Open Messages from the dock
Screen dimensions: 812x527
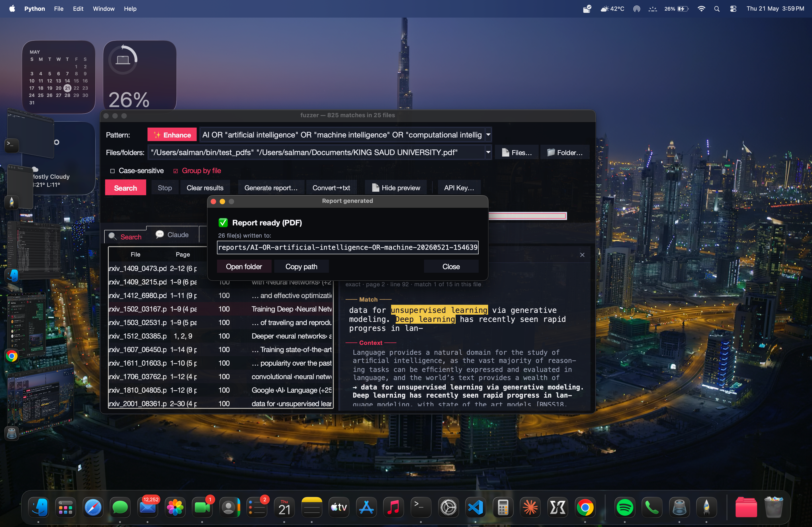pyautogui.click(x=120, y=507)
